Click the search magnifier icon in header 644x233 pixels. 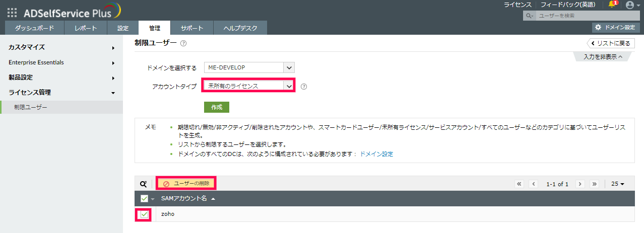530,16
